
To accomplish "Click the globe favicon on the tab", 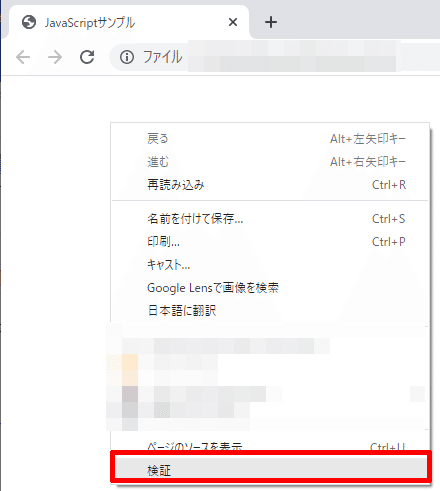I will click(x=29, y=22).
